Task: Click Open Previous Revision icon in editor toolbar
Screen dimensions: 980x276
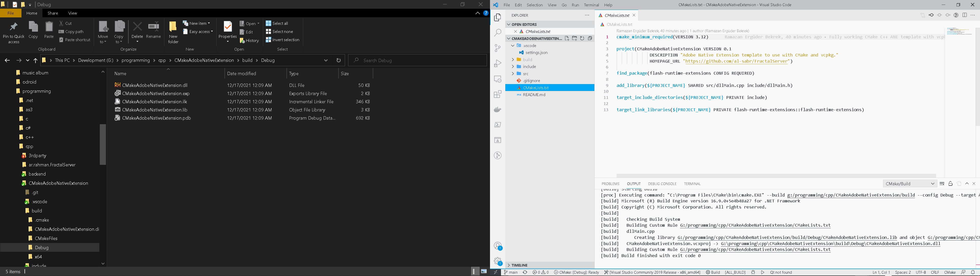Action: click(931, 15)
